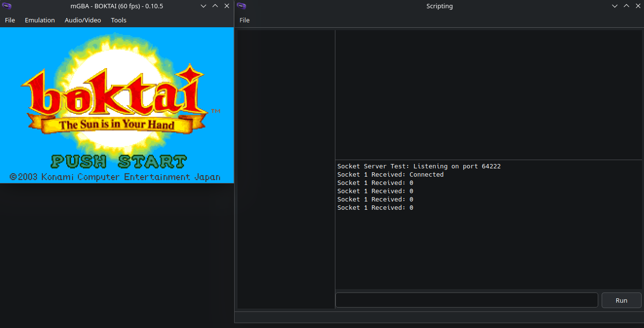Minimize the Scripting window
The width and height of the screenshot is (644, 328).
(614, 6)
